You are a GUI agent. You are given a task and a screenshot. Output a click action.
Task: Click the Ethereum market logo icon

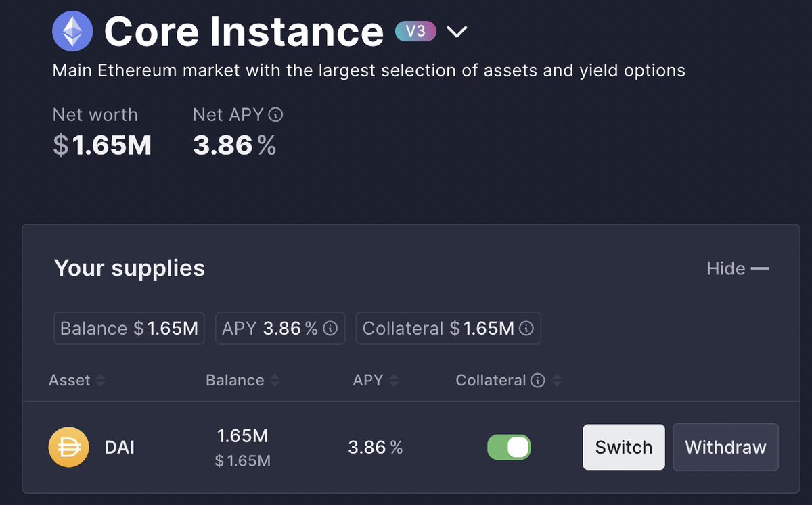pyautogui.click(x=72, y=30)
